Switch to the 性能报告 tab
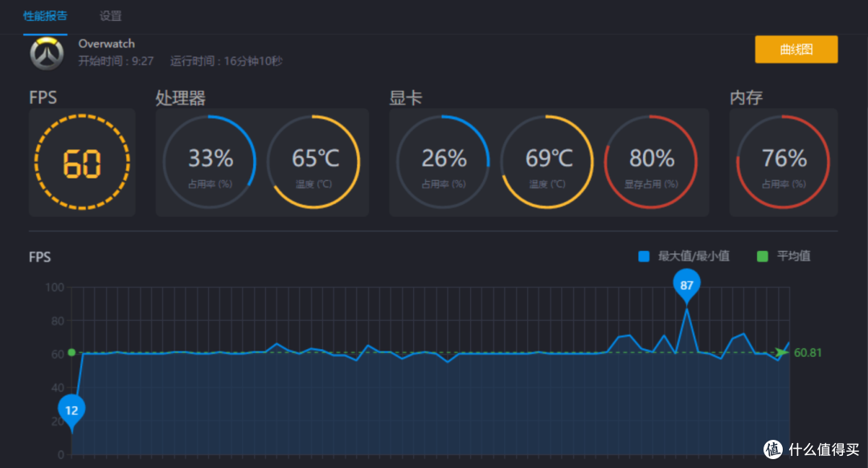This screenshot has height=468, width=868. click(45, 16)
